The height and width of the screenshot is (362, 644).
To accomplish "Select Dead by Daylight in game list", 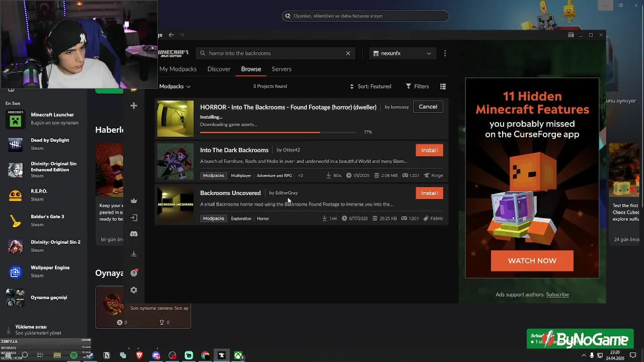I will click(x=44, y=144).
